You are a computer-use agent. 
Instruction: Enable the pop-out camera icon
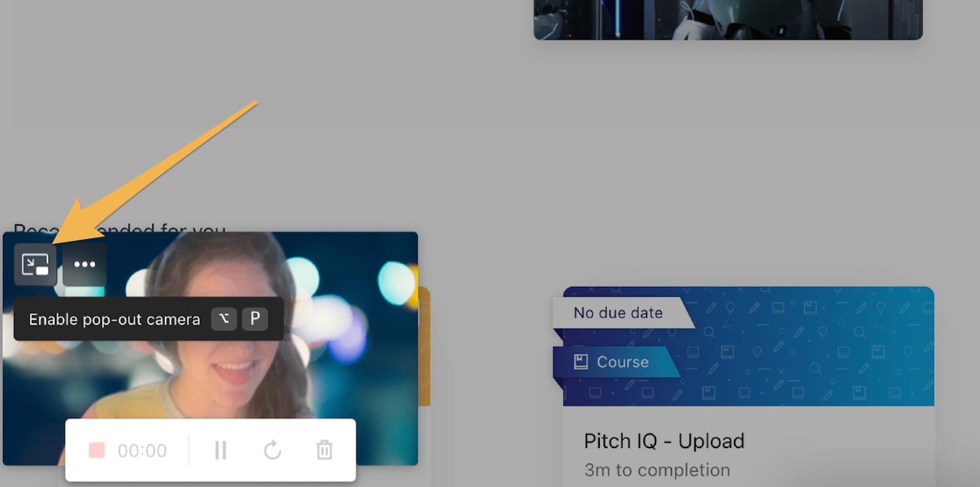(35, 265)
